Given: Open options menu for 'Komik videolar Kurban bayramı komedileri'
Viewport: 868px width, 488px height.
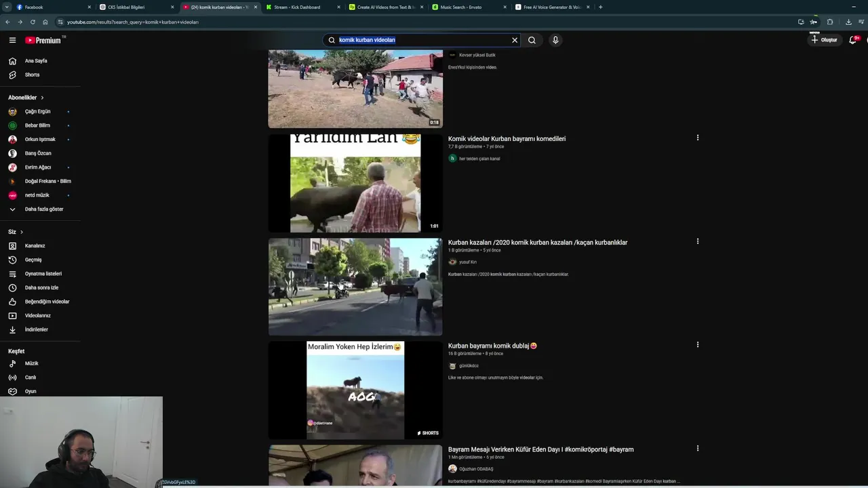Looking at the screenshot, I should [697, 138].
